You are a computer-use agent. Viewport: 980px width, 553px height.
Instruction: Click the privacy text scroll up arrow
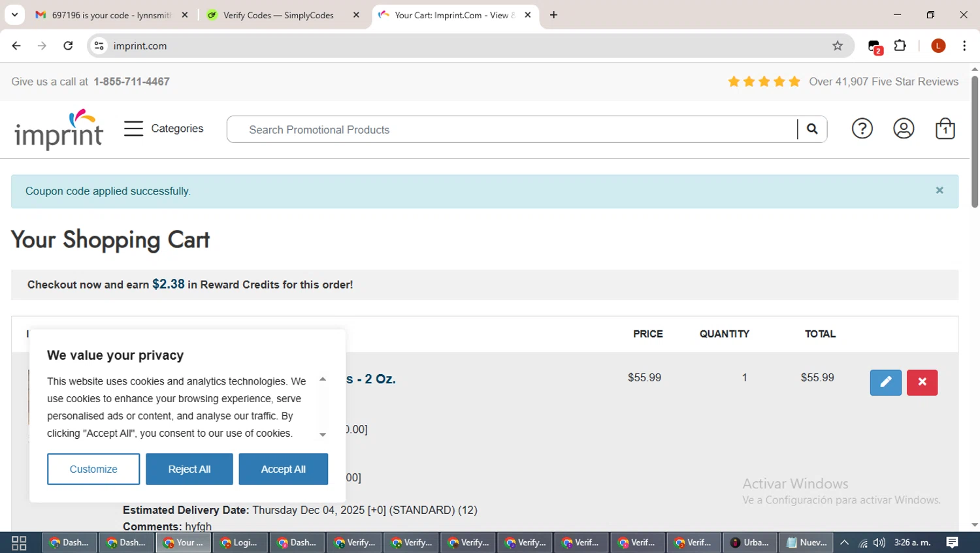(x=323, y=379)
